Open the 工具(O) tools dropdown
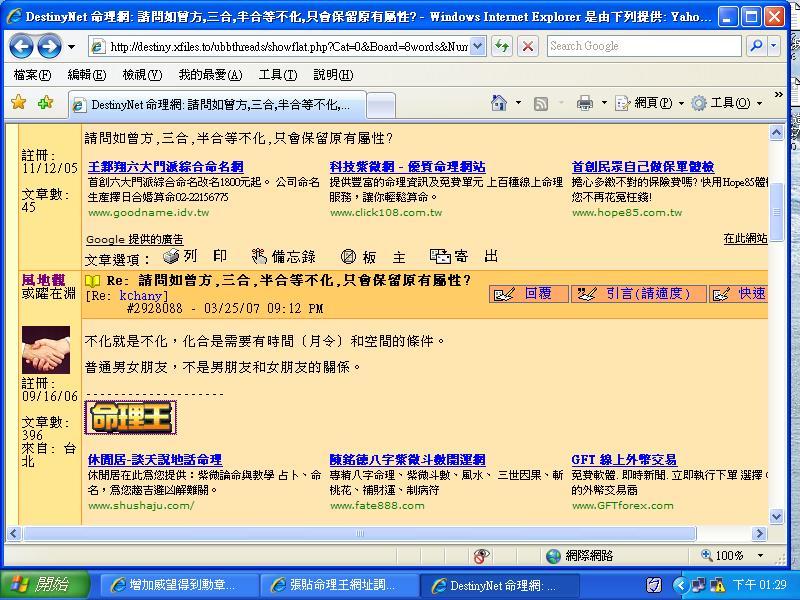800x600 pixels. pyautogui.click(x=727, y=103)
